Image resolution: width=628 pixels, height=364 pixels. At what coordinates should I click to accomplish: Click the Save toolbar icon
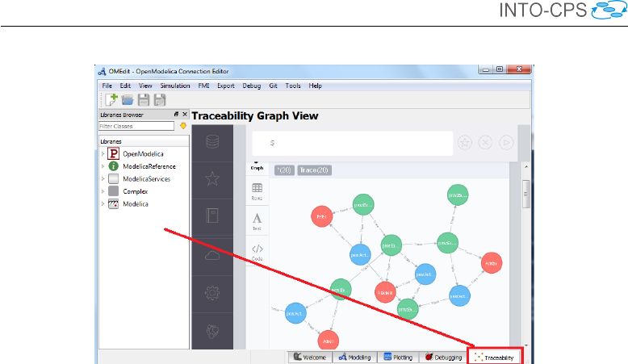coord(144,100)
